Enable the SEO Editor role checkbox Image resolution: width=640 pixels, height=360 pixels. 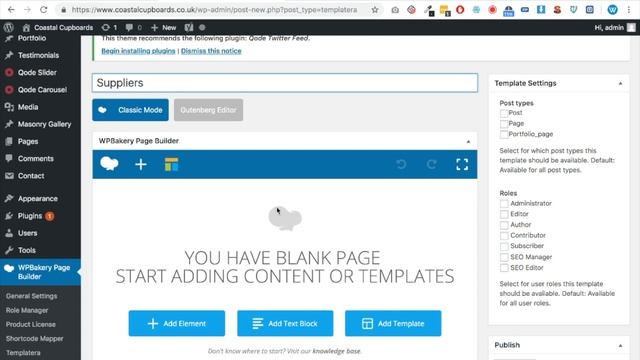(504, 268)
